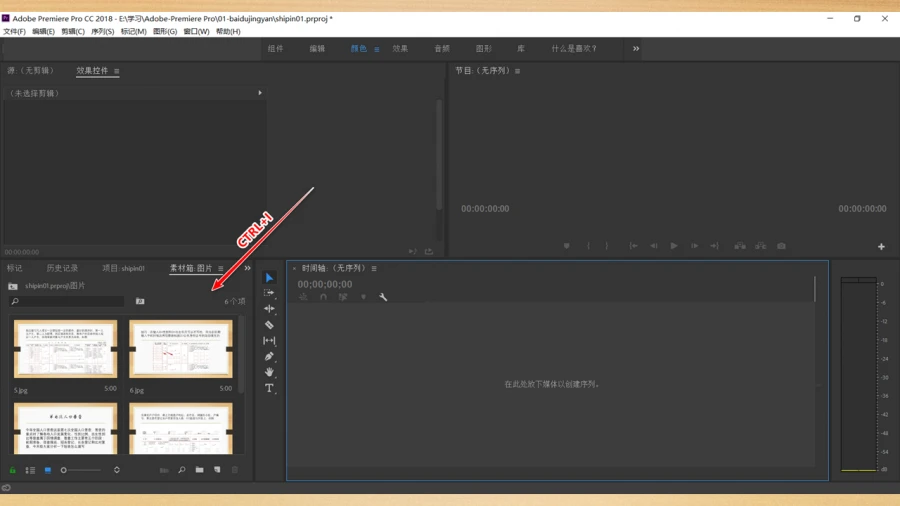Select the 5.jpg thumbnail
This screenshot has width=900, height=506.
click(65, 349)
